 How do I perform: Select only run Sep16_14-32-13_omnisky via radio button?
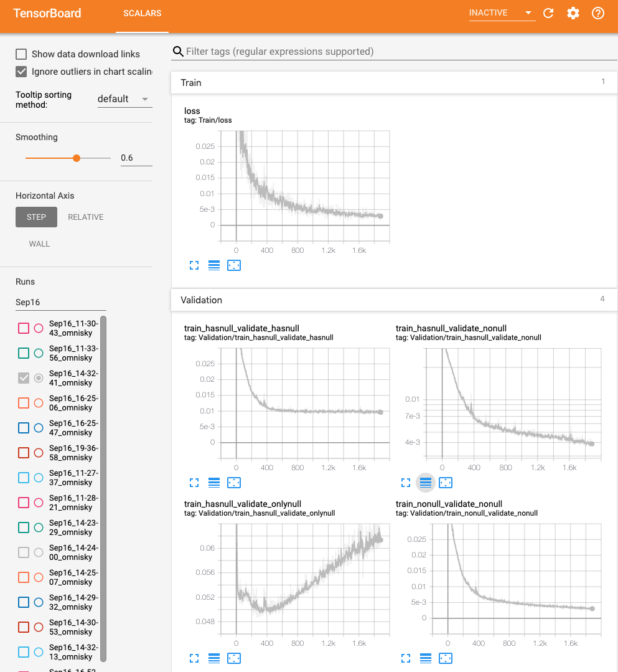(39, 652)
